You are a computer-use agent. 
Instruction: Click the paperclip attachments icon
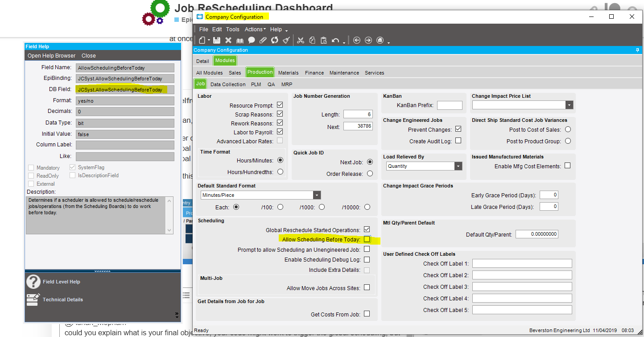(263, 40)
